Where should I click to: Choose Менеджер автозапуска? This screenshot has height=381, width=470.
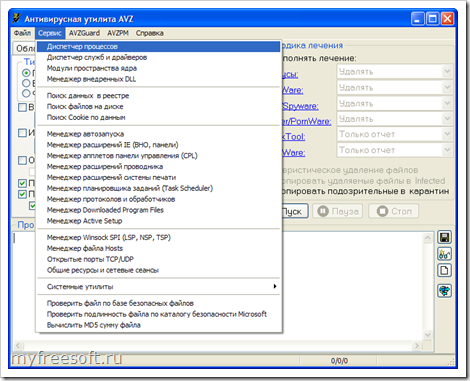pyautogui.click(x=158, y=134)
